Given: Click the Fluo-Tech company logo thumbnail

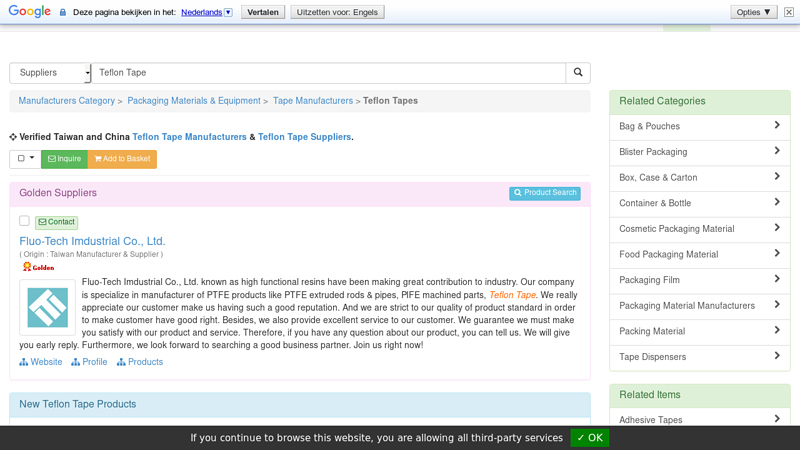Looking at the screenshot, I should tap(47, 307).
